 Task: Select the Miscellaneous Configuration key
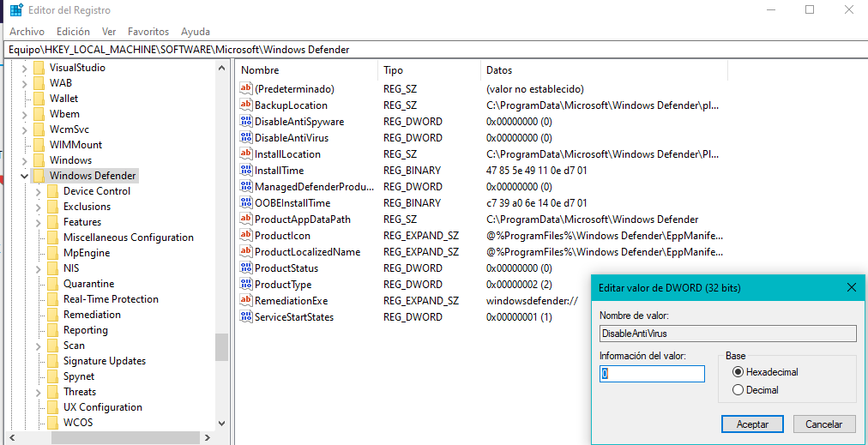129,238
